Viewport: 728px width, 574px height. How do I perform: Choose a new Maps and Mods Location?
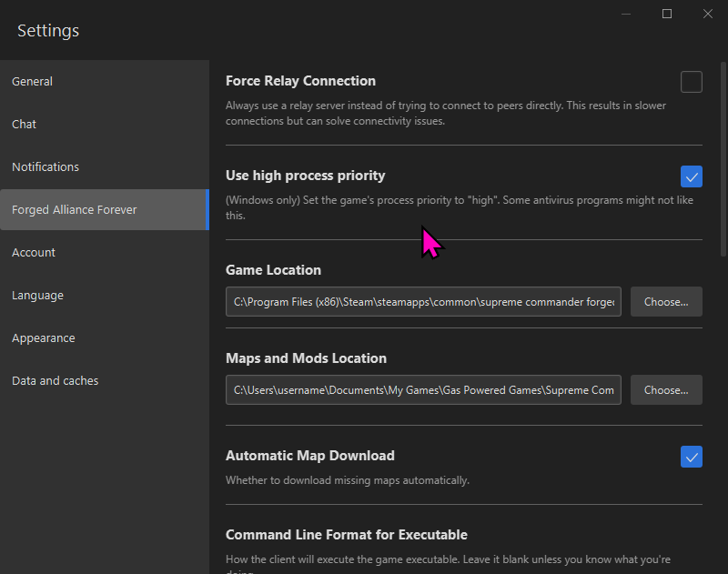tap(666, 389)
